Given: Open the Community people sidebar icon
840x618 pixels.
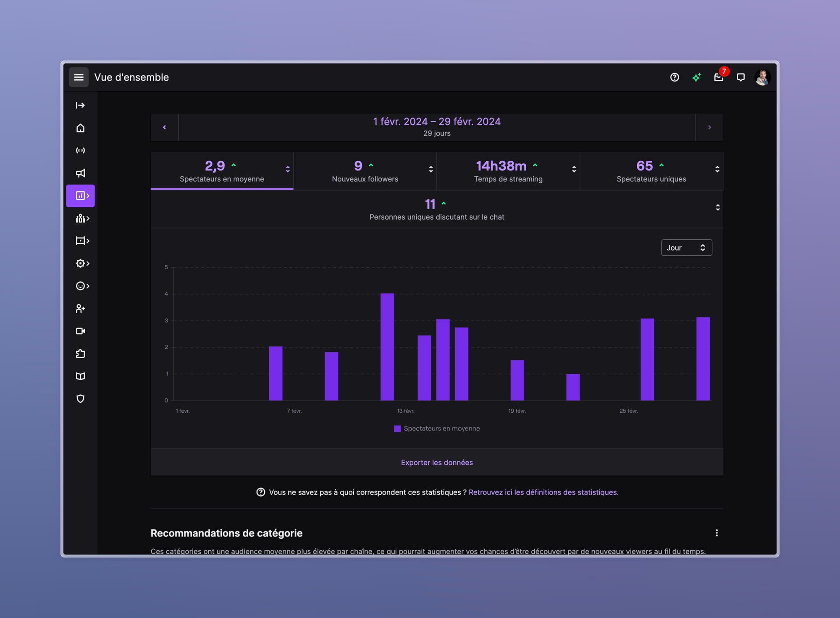Looking at the screenshot, I should (x=82, y=218).
